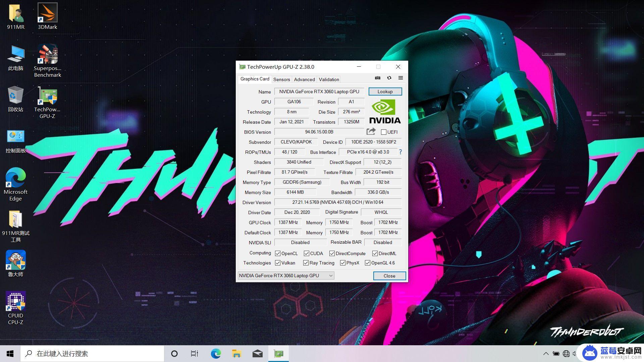Image resolution: width=644 pixels, height=362 pixels.
Task: Click Cortana circle on taskbar
Action: pyautogui.click(x=174, y=354)
